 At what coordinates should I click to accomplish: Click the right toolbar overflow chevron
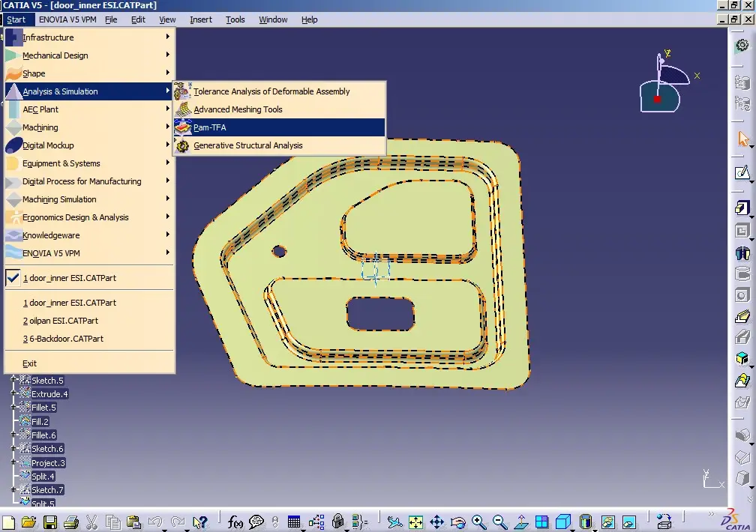tap(750, 499)
